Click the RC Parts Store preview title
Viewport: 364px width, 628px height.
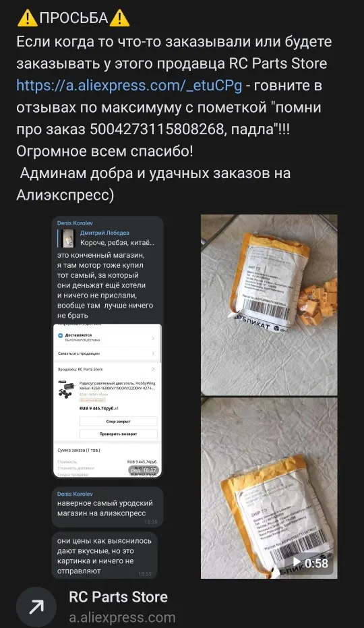tap(118, 597)
